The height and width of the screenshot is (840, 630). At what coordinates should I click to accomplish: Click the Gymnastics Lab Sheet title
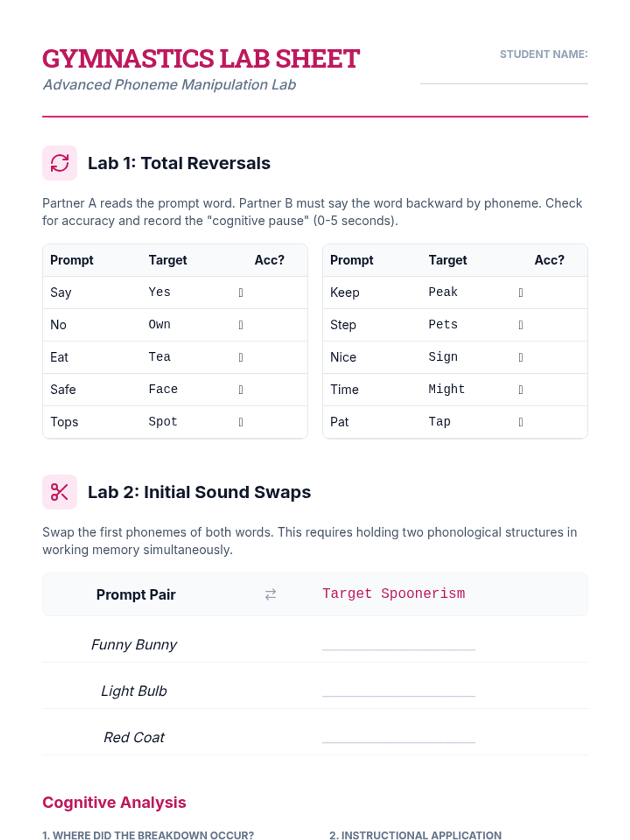tap(201, 59)
